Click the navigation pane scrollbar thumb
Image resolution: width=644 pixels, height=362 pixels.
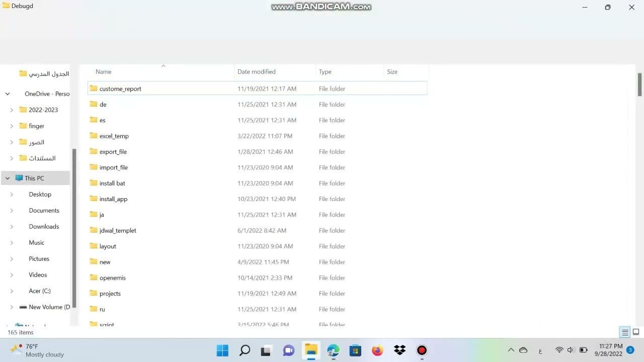point(74,228)
